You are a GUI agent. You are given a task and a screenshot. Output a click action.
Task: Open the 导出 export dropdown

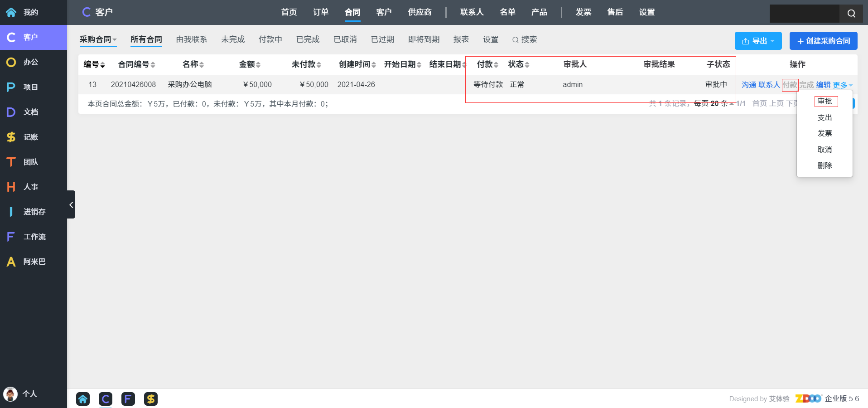[758, 41]
